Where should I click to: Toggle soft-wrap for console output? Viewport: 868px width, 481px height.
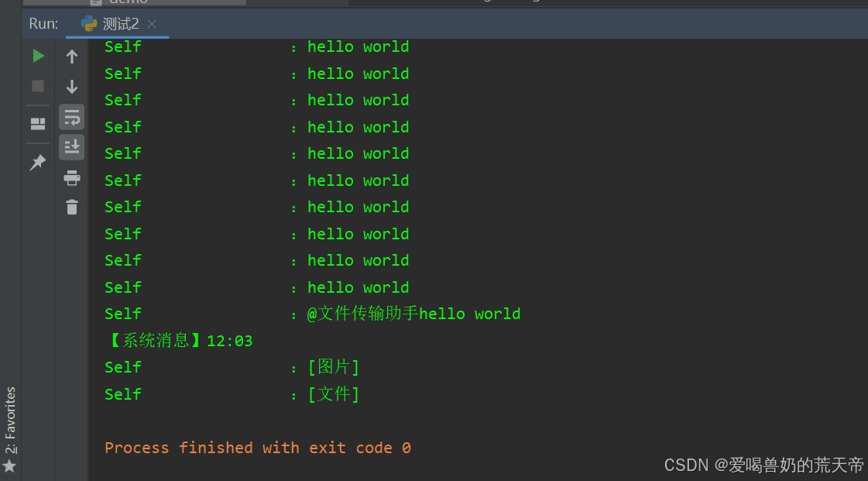pos(72,117)
